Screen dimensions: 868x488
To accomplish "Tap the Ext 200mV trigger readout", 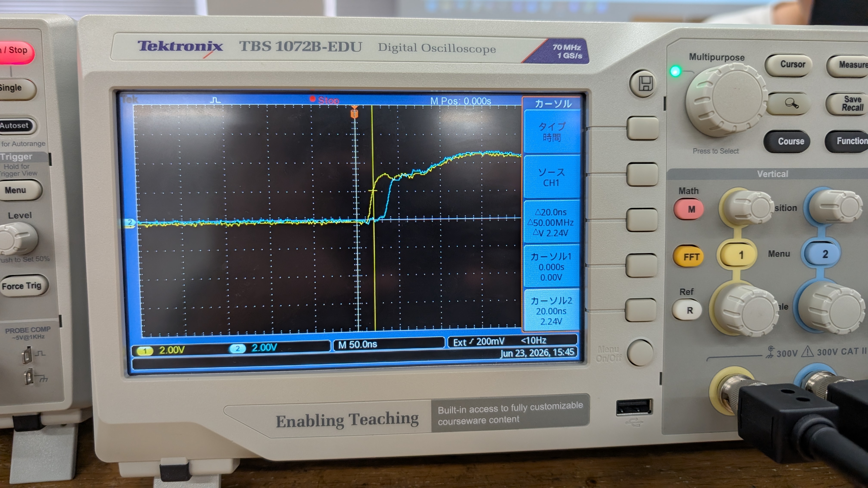I will point(479,342).
